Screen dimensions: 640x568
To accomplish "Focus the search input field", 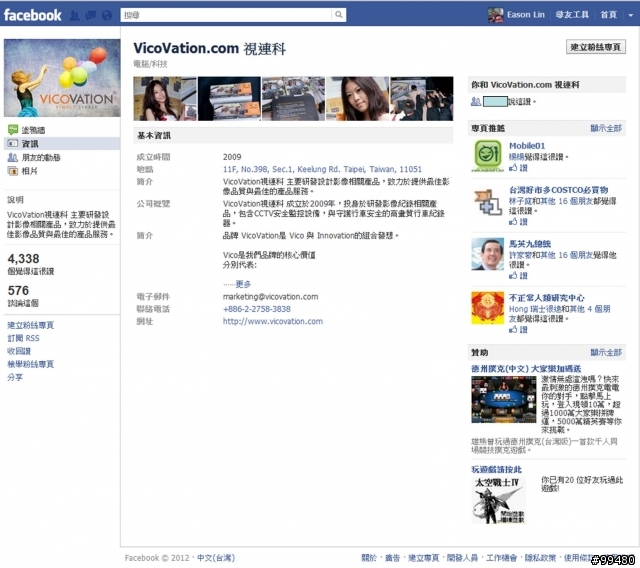I will pyautogui.click(x=226, y=15).
